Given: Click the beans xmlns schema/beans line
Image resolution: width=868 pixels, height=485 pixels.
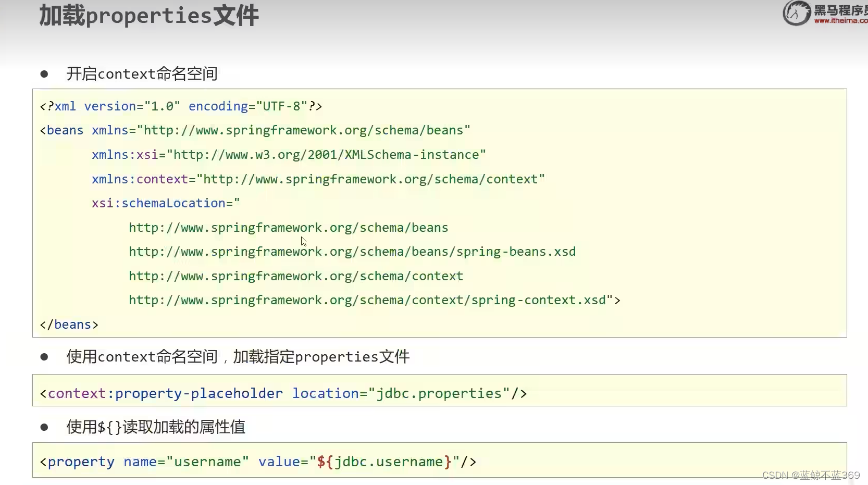Looking at the screenshot, I should (255, 130).
